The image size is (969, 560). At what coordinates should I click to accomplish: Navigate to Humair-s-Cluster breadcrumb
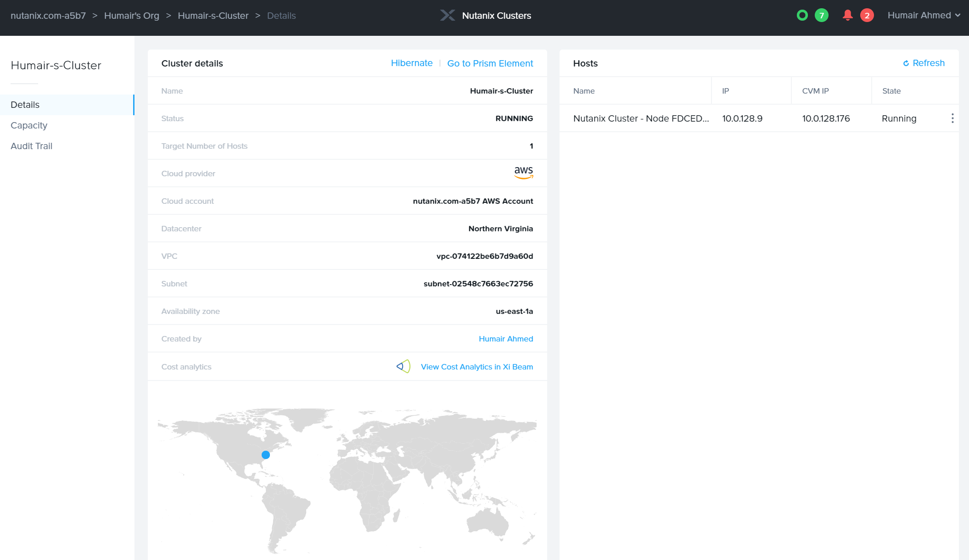pos(213,16)
